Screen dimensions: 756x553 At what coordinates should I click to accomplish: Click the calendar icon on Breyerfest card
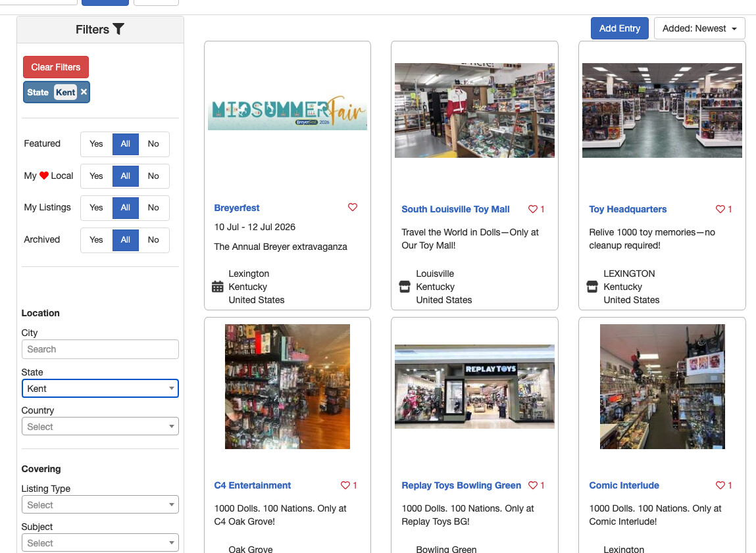[218, 287]
